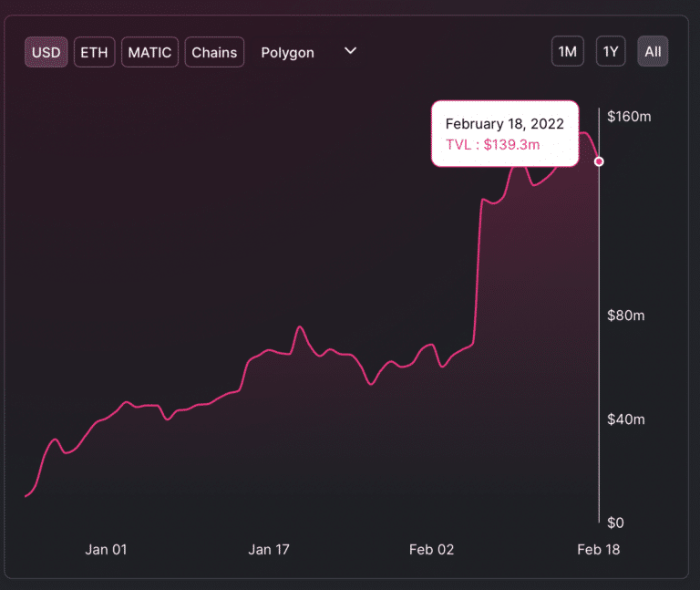Click the Jan 17 x-axis label
Screen dimensions: 700x590
click(269, 549)
